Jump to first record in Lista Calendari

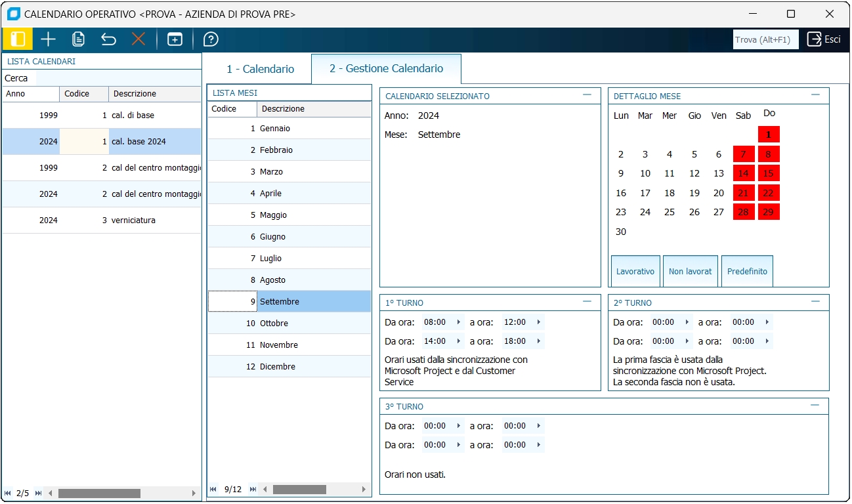coord(8,493)
